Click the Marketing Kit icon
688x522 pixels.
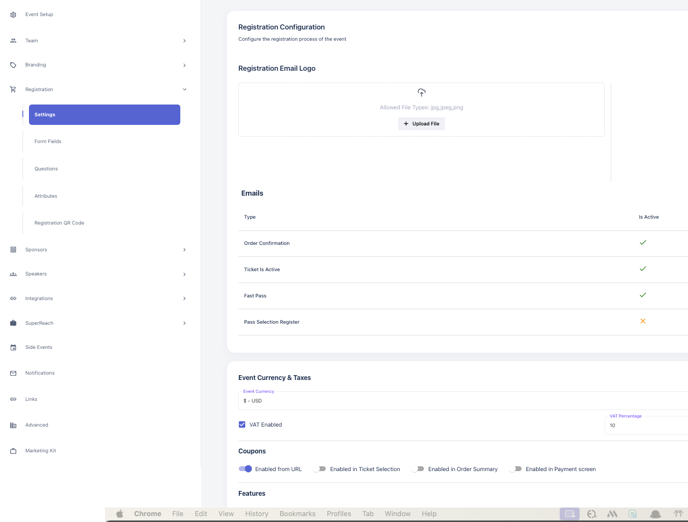[x=13, y=451]
